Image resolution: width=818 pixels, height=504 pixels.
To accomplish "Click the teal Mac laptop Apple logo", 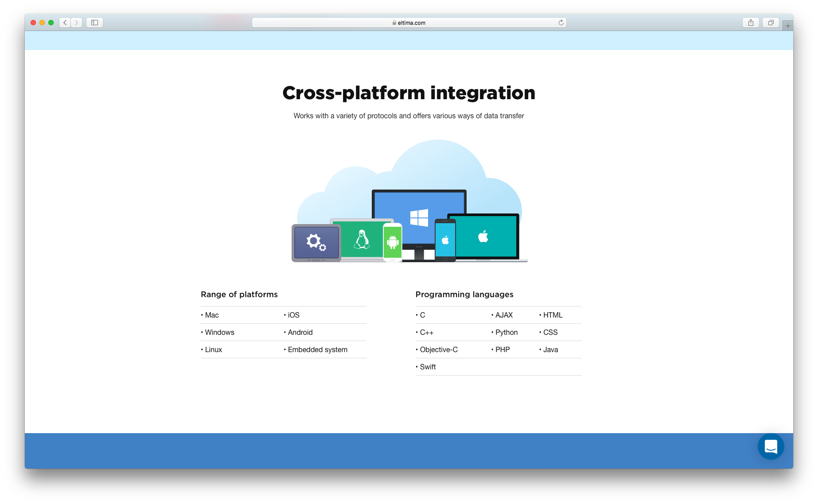I will (483, 236).
